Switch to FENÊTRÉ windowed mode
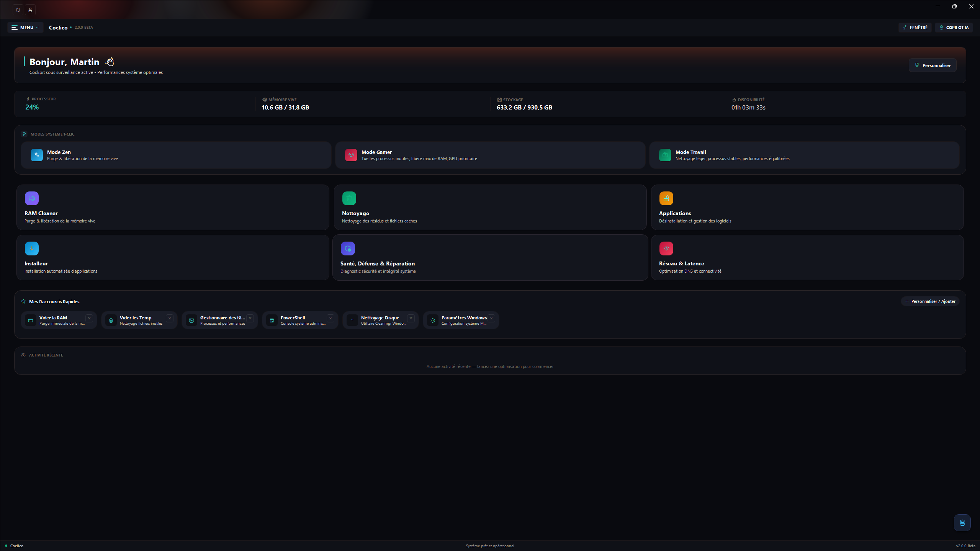The image size is (980, 551). [915, 28]
